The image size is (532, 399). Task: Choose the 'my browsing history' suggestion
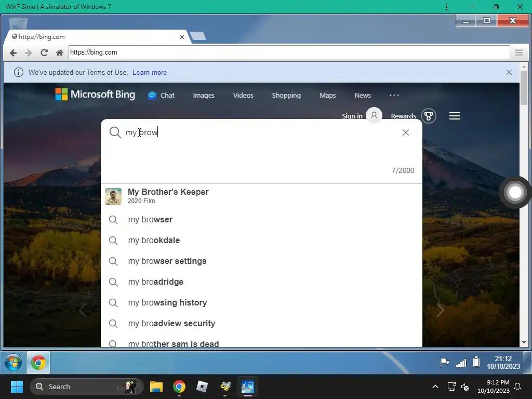(261, 303)
